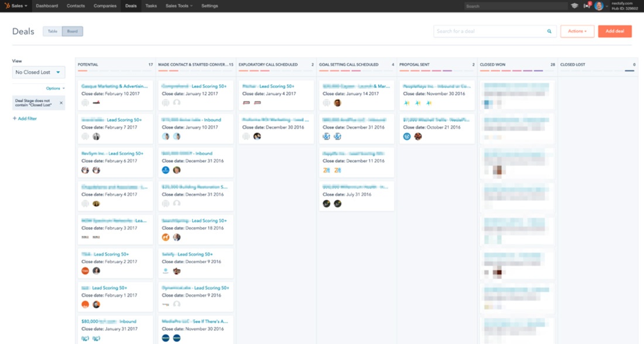Open the Sales hub dropdown menu
The width and height of the screenshot is (644, 344).
click(x=19, y=6)
